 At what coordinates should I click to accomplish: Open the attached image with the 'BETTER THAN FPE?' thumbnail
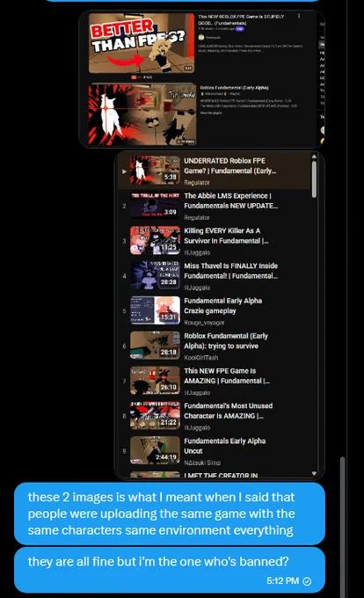201,79
